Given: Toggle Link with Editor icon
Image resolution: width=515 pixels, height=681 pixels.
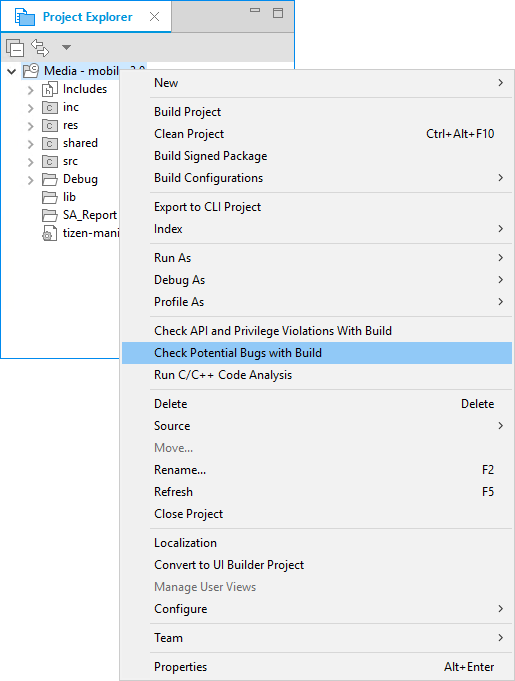Looking at the screenshot, I should click(40, 47).
